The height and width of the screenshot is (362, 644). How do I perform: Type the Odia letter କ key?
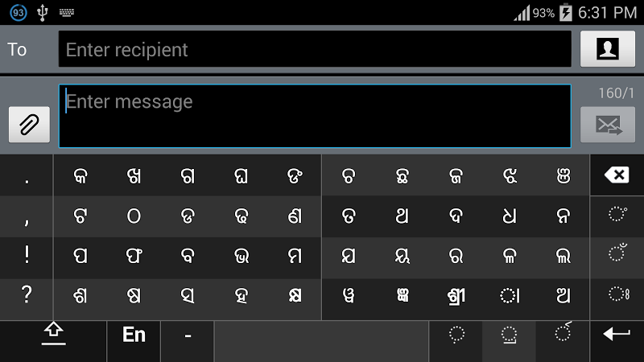click(80, 176)
